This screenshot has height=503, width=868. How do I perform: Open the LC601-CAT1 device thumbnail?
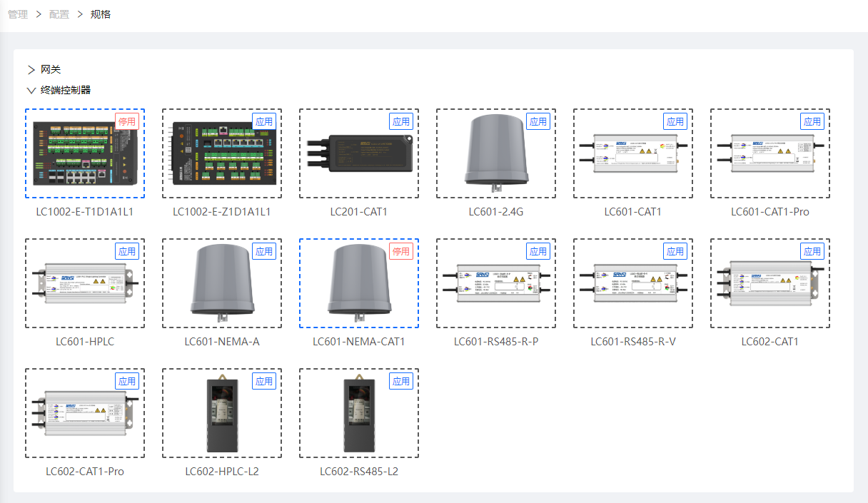point(633,153)
